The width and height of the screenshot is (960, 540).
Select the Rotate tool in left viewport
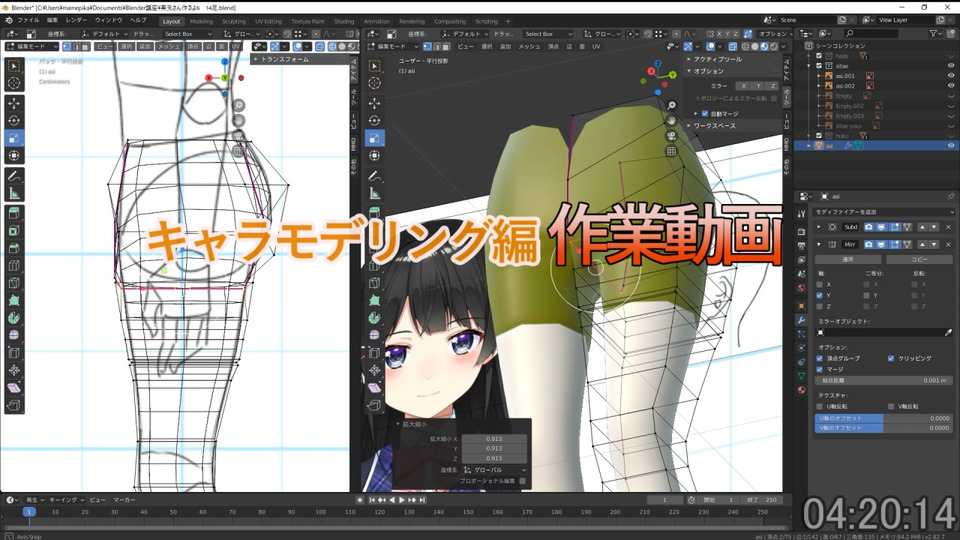click(14, 121)
